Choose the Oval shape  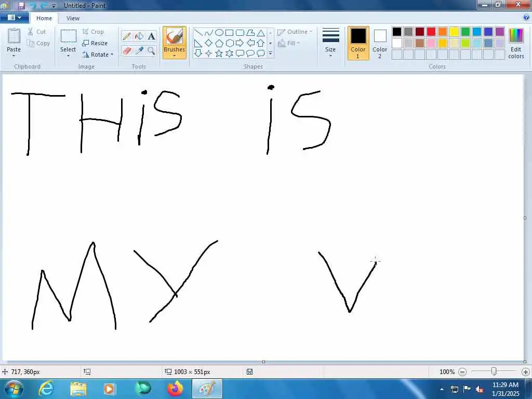[219, 33]
